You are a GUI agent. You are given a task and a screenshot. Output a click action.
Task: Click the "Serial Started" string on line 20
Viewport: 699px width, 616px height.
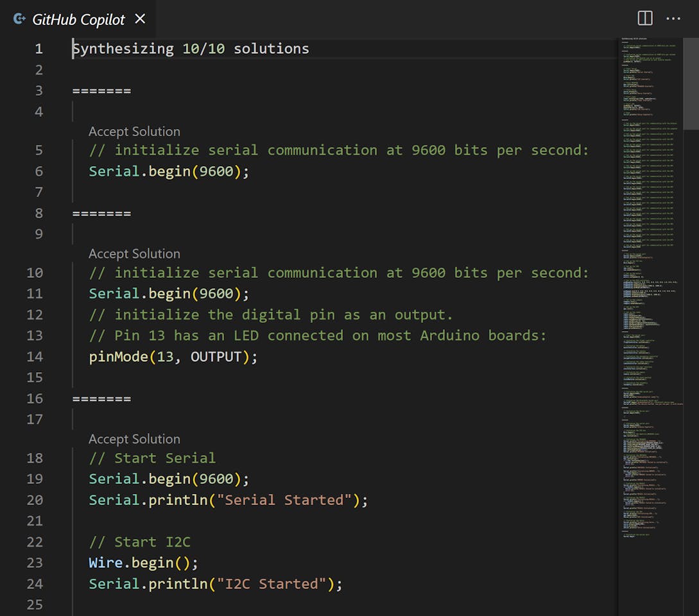[x=284, y=500]
